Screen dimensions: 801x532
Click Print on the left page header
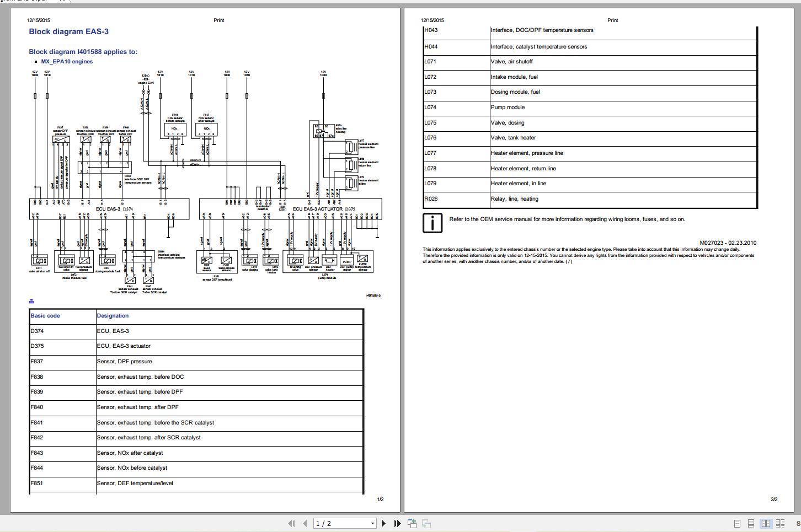[x=218, y=20]
